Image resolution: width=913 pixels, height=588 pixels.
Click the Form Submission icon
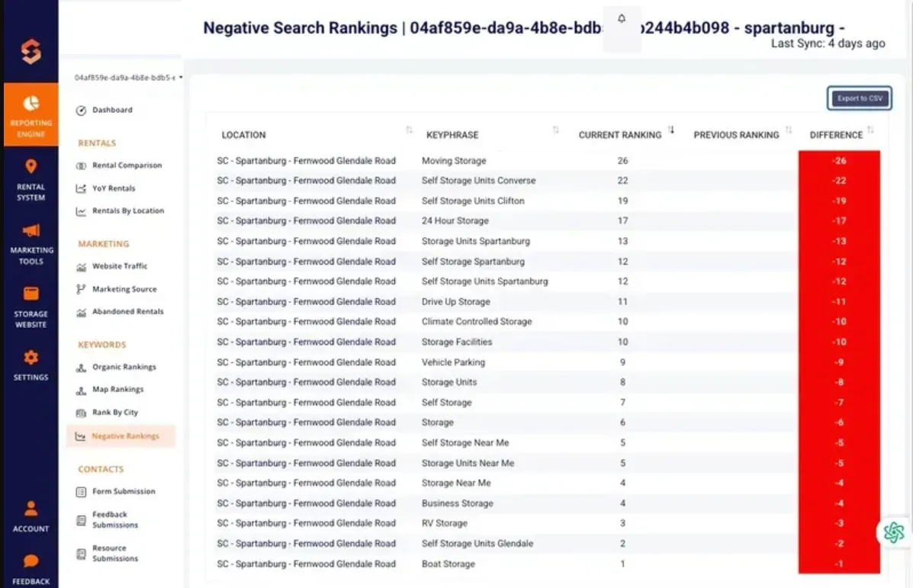click(81, 492)
